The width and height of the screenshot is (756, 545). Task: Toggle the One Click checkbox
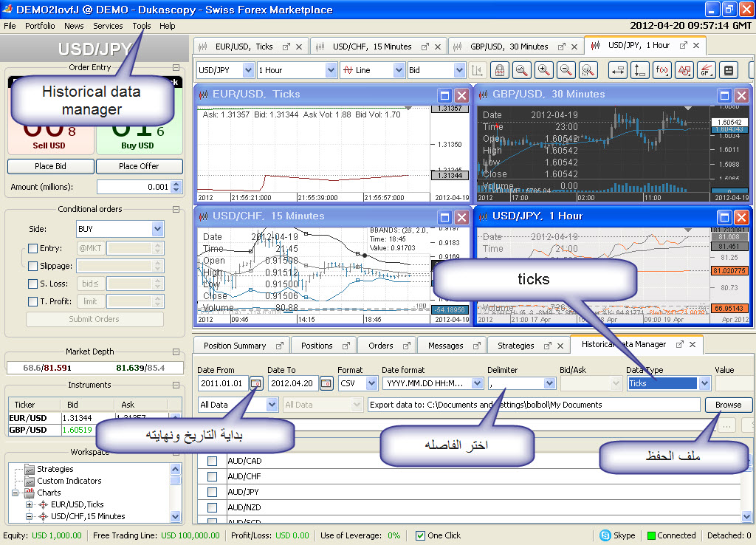pyautogui.click(x=420, y=536)
